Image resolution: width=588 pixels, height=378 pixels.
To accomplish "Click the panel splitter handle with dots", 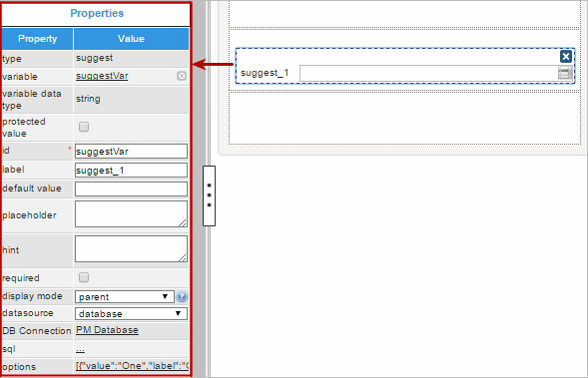I will click(209, 195).
